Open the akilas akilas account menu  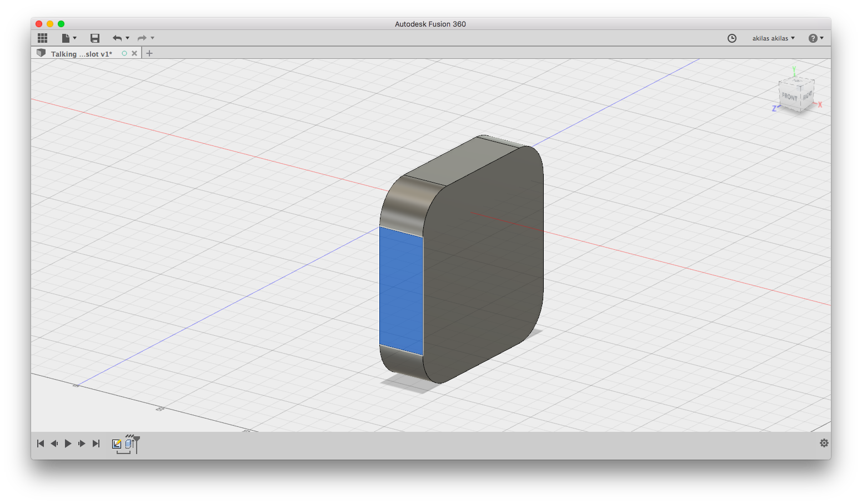[773, 38]
